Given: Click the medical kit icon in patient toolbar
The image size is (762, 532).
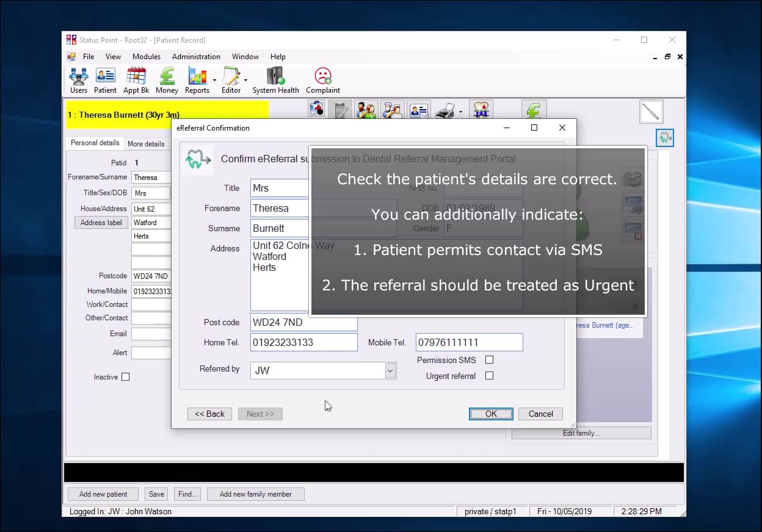Looking at the screenshot, I should pos(316,110).
